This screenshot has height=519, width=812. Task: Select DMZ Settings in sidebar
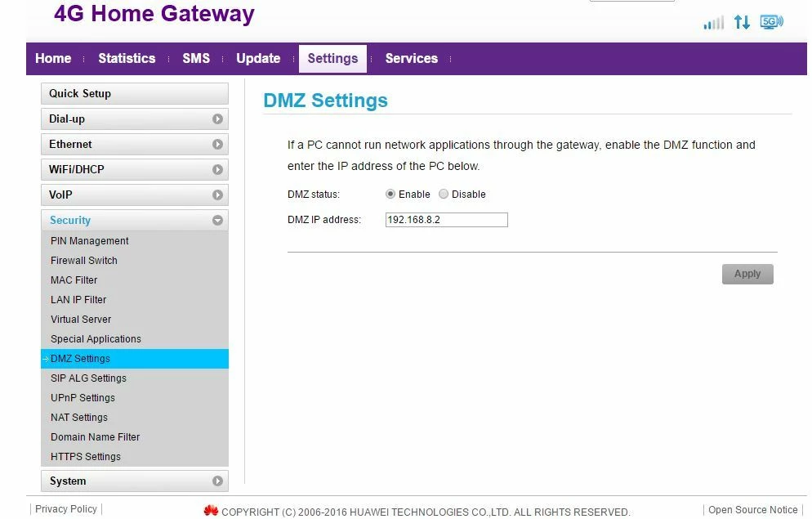135,359
